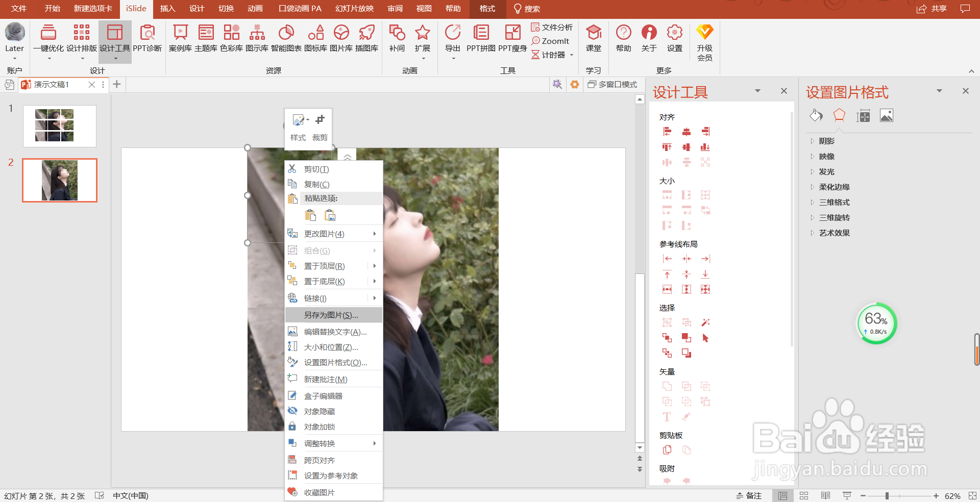
Task: Click 文件分析 file analysis
Action: point(552,27)
